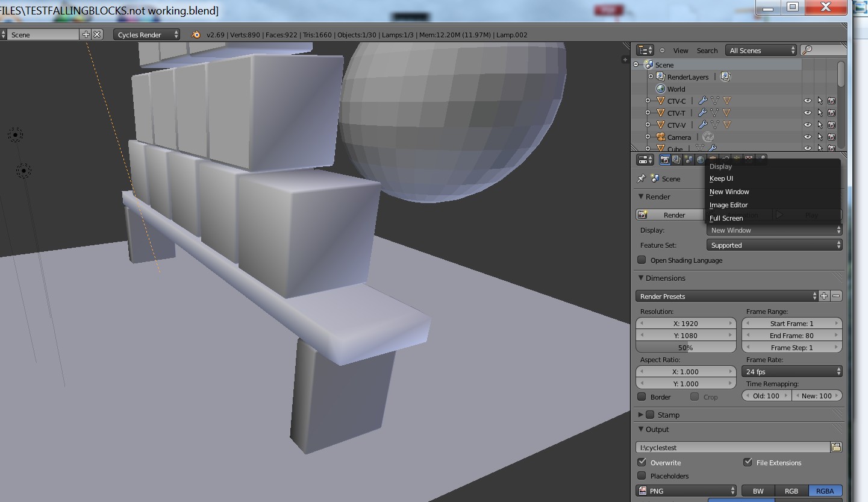Select the Render Layers properties tab
This screenshot has width=868, height=502.
tap(676, 160)
